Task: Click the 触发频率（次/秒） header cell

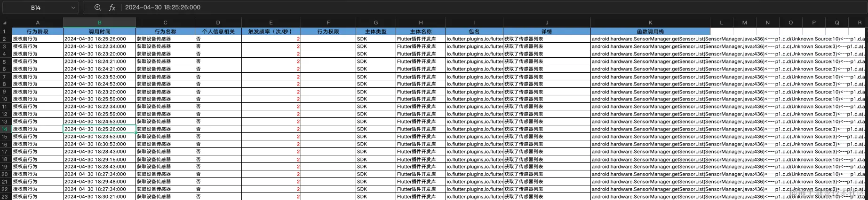Action: pyautogui.click(x=271, y=31)
